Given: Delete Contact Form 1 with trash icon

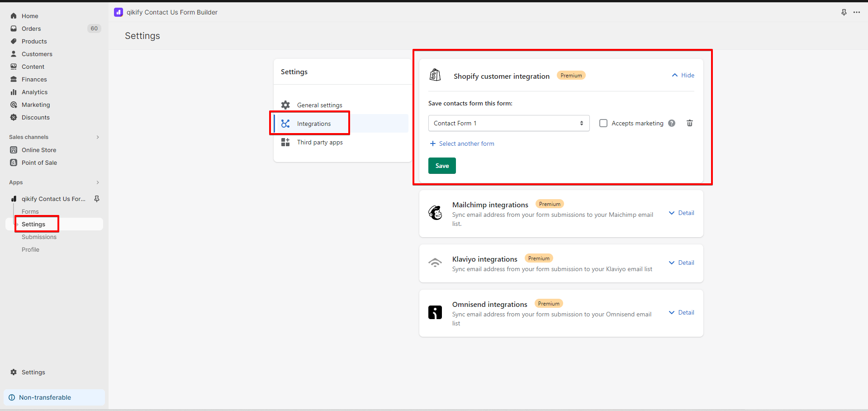Looking at the screenshot, I should pyautogui.click(x=690, y=123).
